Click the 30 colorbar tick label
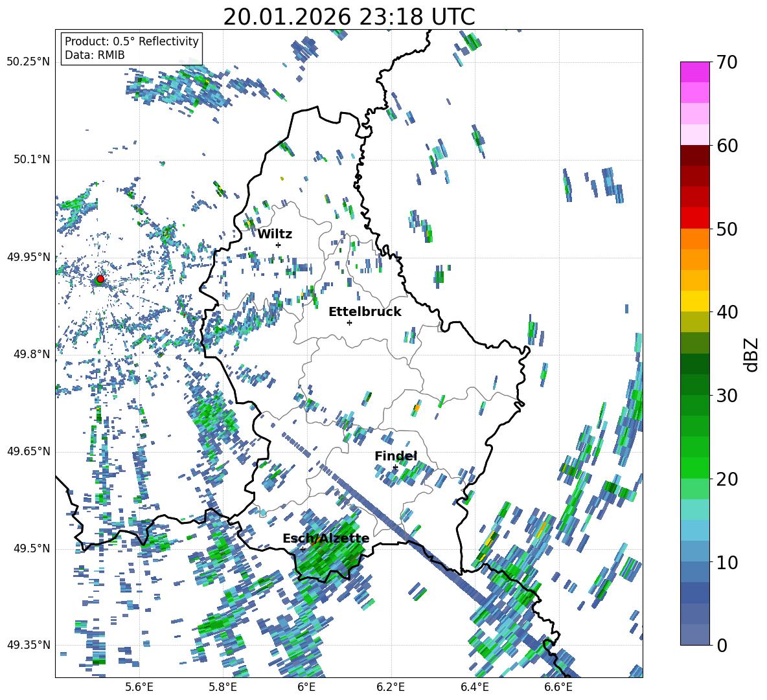 coord(726,396)
